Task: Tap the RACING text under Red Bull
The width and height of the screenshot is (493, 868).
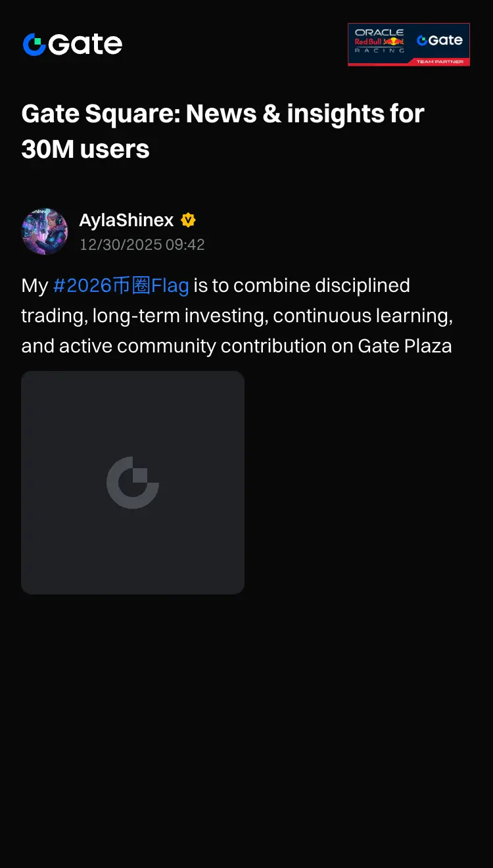Action: tap(379, 51)
